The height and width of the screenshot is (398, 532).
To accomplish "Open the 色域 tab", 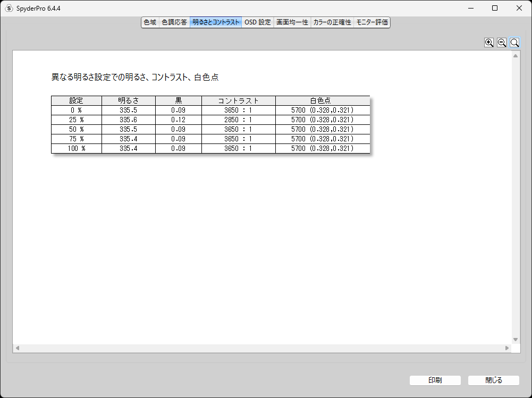I will [x=150, y=22].
